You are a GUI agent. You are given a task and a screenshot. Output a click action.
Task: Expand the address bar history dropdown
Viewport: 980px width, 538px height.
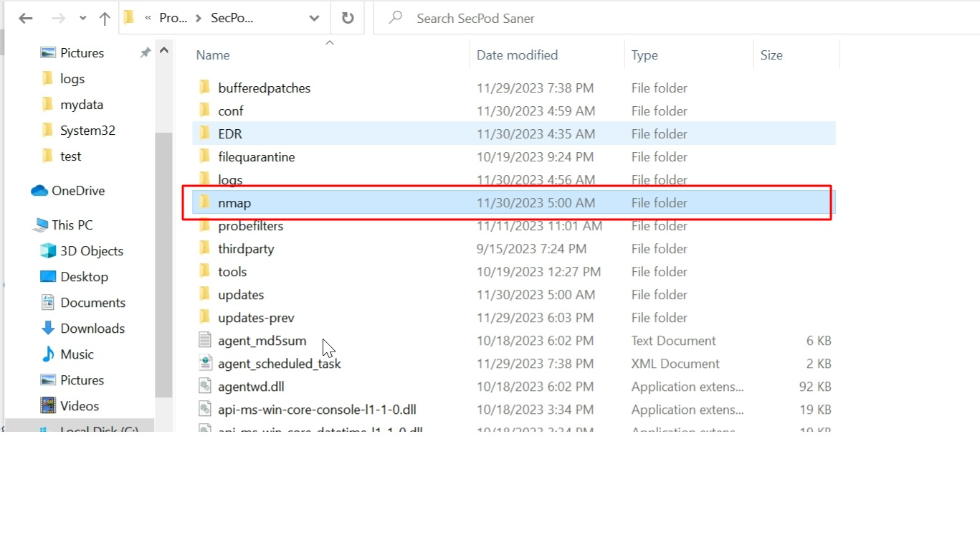(314, 19)
